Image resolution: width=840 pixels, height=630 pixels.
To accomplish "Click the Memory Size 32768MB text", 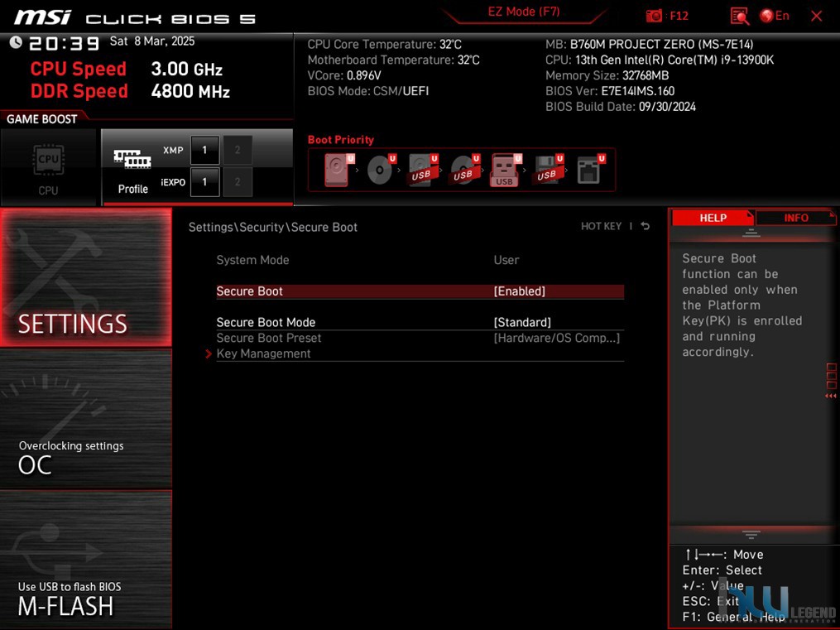I will 607,75.
